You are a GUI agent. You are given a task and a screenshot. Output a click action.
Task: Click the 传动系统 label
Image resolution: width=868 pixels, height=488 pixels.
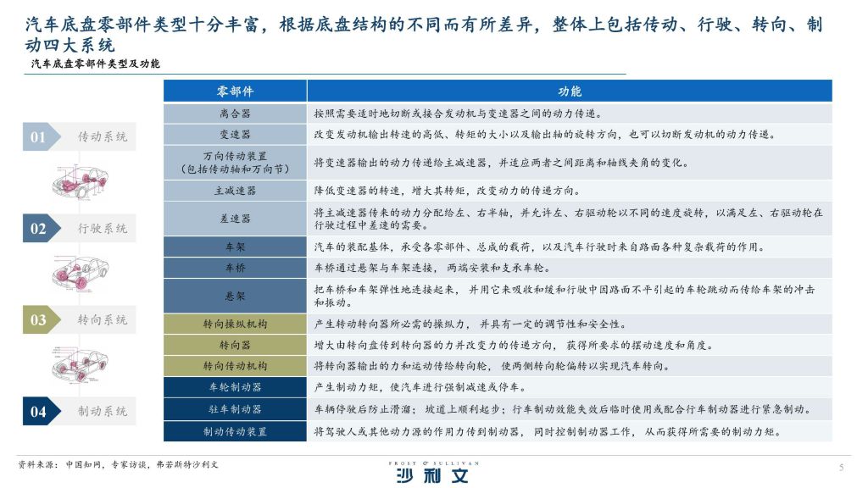pos(103,136)
